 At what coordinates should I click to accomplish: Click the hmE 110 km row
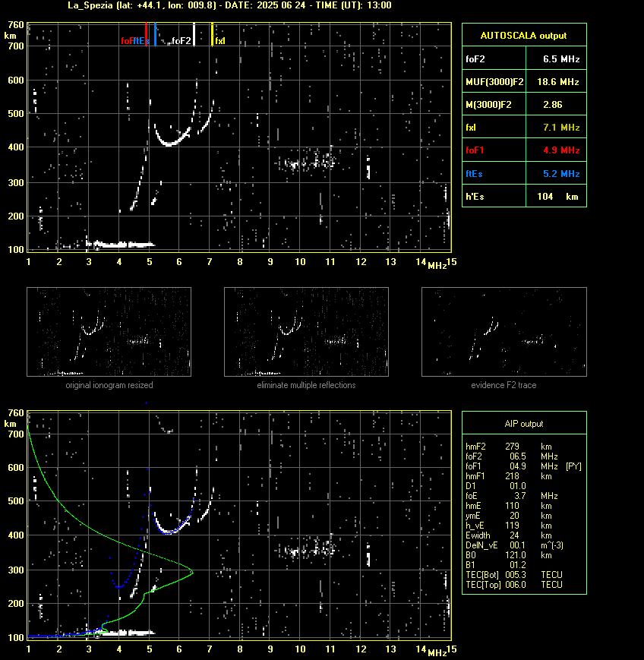(x=509, y=506)
